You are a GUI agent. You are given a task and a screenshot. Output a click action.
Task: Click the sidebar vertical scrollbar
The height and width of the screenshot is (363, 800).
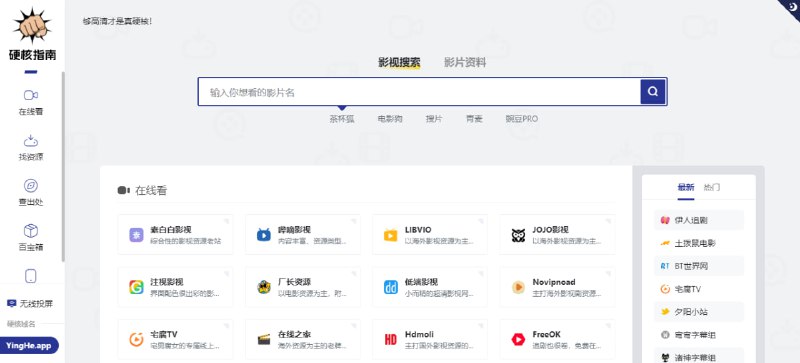(63, 166)
